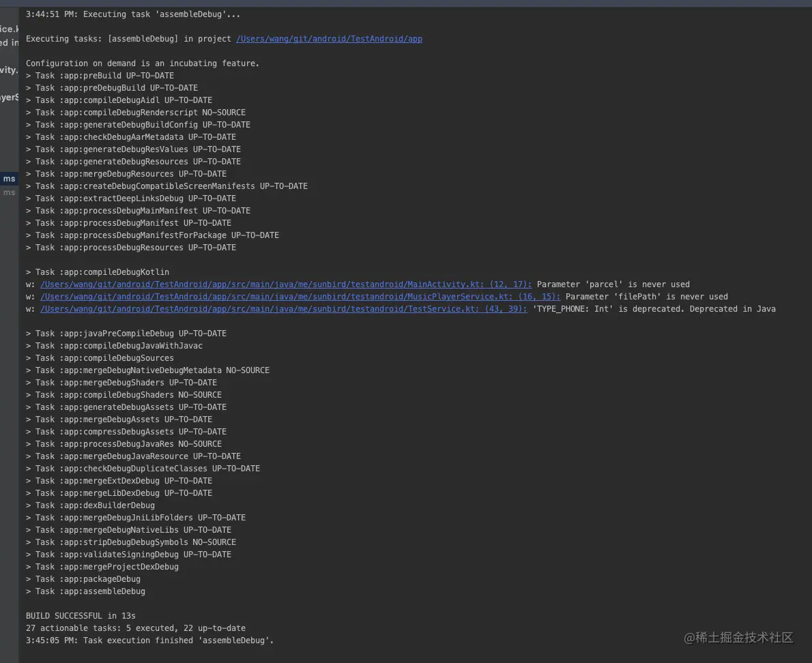812x663 pixels.
Task: Select the ':app:preDebugBuild UP-TO-DATE' line
Action: (112, 88)
